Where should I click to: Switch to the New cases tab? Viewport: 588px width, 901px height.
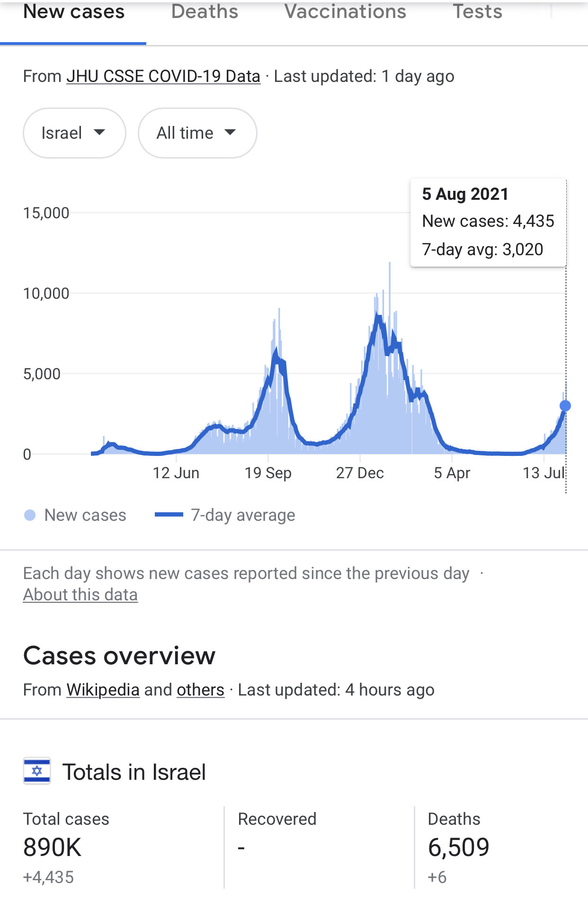[x=74, y=12]
